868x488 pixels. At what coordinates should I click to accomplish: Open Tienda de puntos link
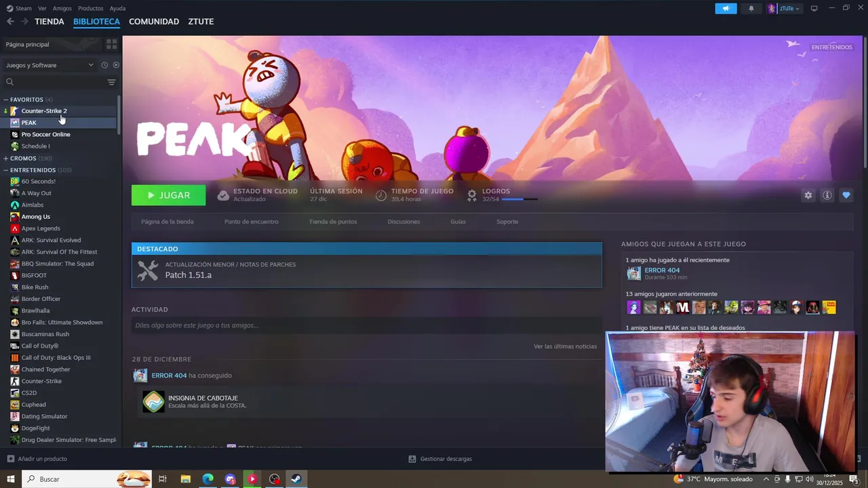[333, 222]
